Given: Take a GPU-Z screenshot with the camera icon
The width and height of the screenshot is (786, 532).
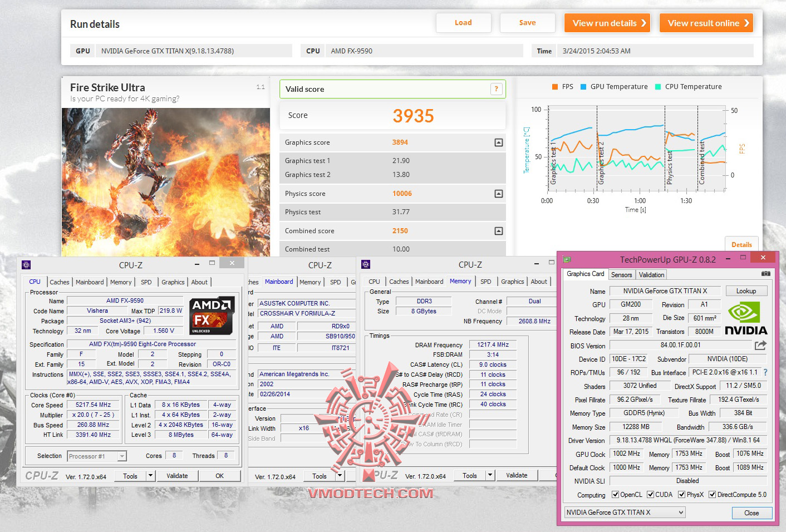Looking at the screenshot, I should click(766, 274).
